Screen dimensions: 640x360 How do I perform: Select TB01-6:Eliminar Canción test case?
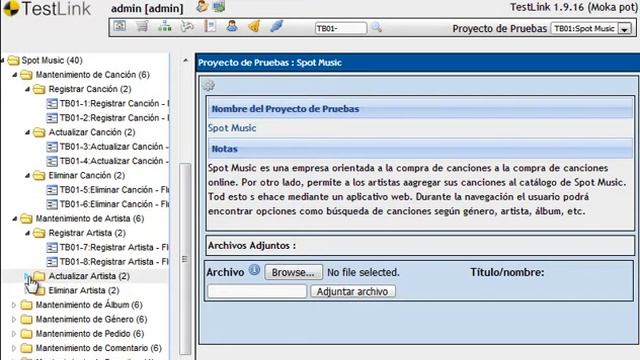tap(114, 204)
